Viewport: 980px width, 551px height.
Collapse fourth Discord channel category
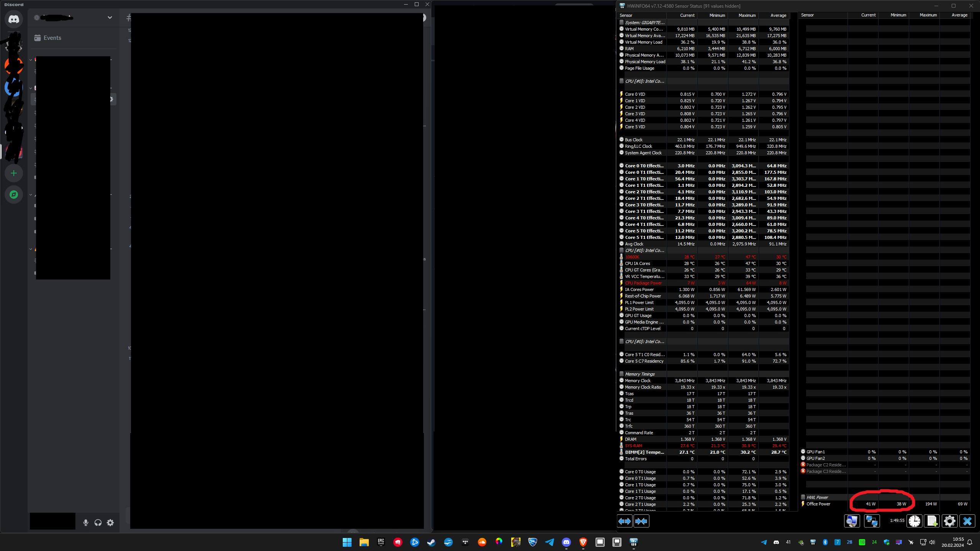[x=31, y=249]
